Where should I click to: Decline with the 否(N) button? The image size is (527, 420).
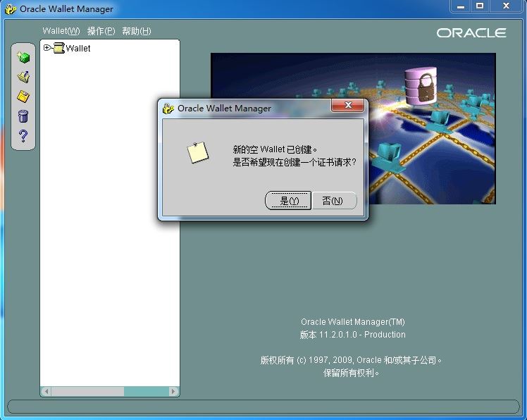pyautogui.click(x=334, y=201)
